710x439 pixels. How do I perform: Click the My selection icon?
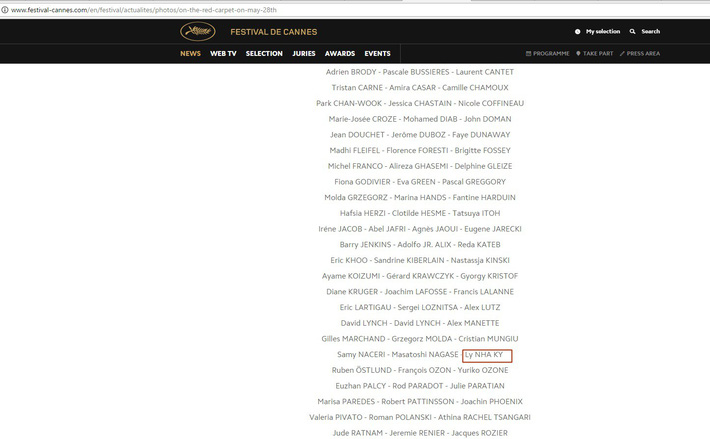point(578,32)
